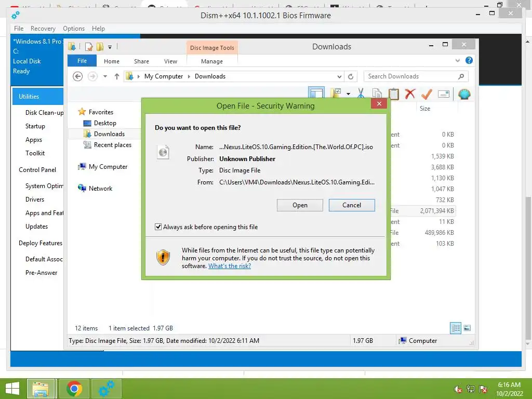Open the File tab in Explorer
The height and width of the screenshot is (399, 532).
coord(82,61)
